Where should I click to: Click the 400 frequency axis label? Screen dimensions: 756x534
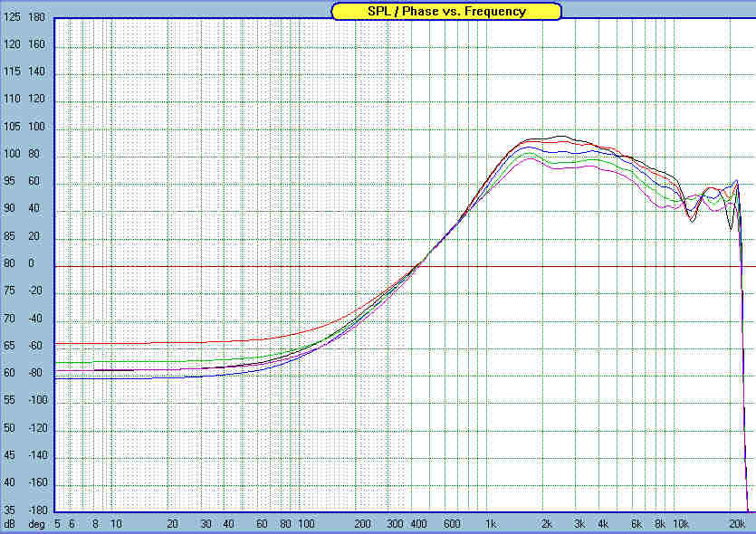point(418,524)
